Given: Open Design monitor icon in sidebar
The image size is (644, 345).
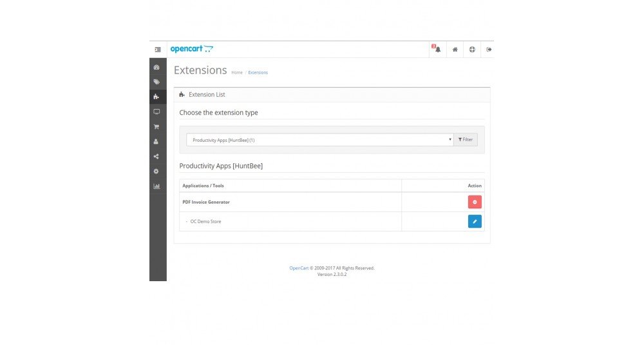Looking at the screenshot, I should click(x=156, y=112).
